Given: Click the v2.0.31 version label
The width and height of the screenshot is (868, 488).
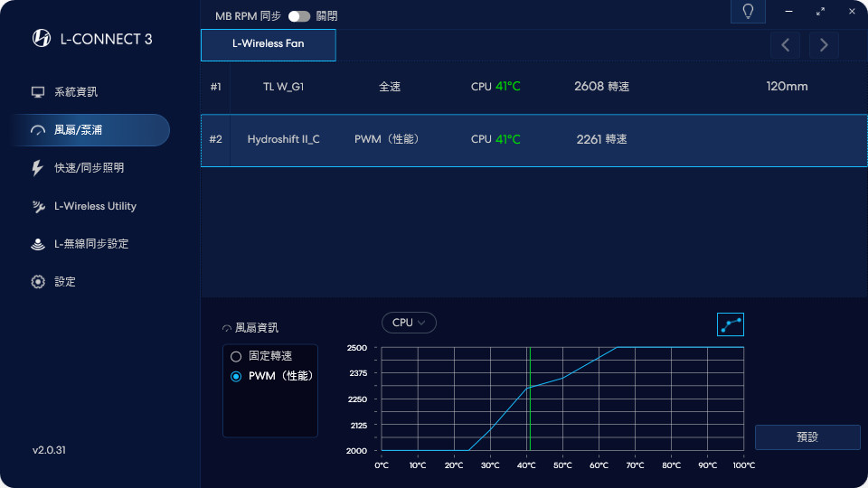Looking at the screenshot, I should click(49, 450).
